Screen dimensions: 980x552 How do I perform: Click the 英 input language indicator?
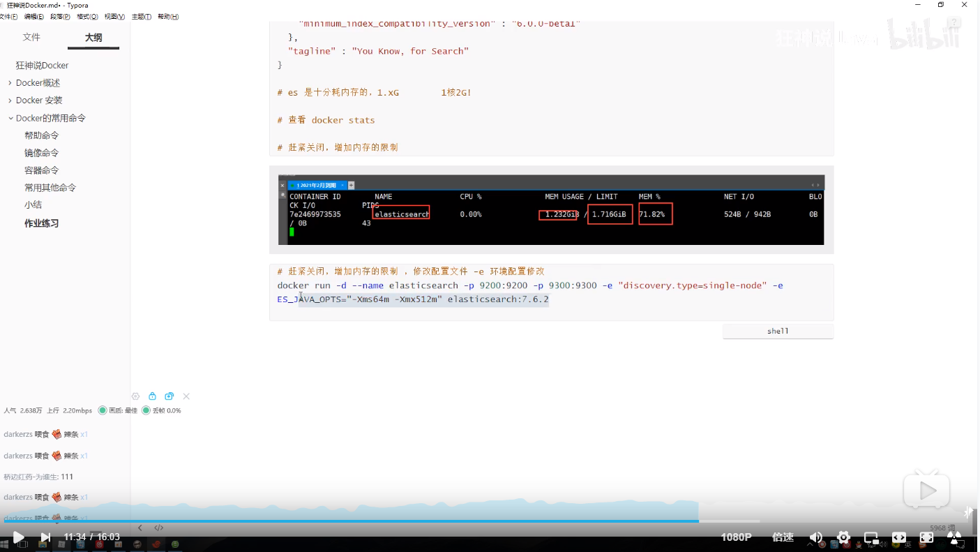click(907, 545)
